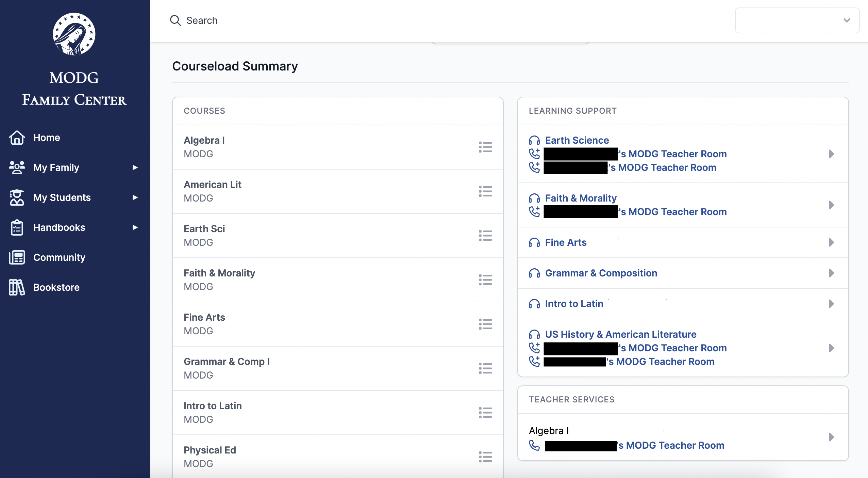Click the Handbooks clipboard icon
Viewport: 868px width, 478px height.
(17, 227)
